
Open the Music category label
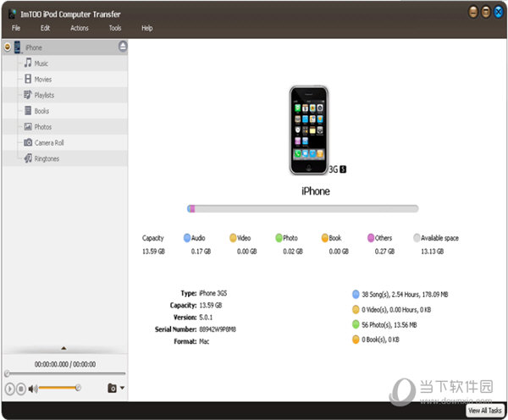41,64
